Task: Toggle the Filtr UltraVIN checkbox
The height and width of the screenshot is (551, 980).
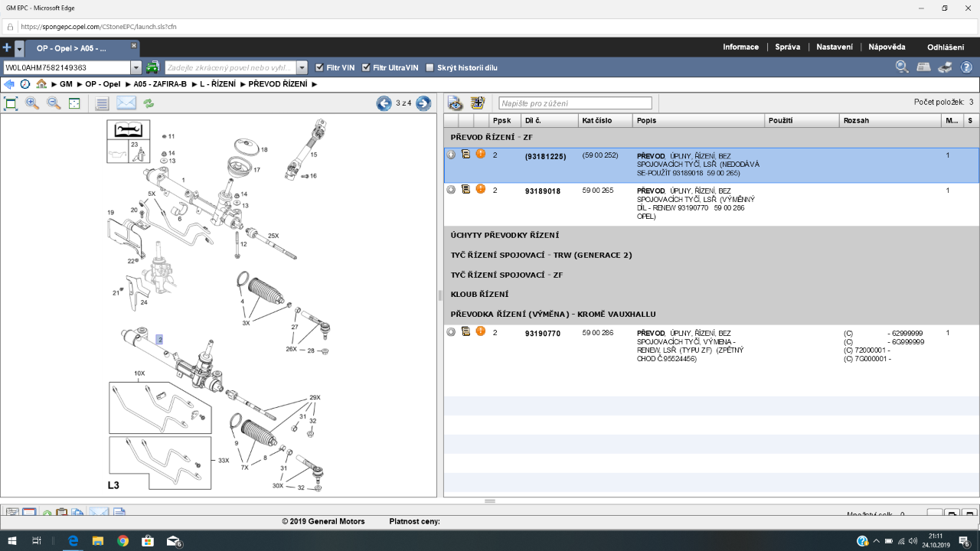Action: (366, 67)
